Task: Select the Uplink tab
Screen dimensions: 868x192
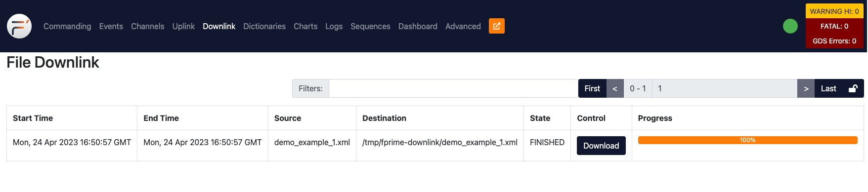Action: (183, 26)
